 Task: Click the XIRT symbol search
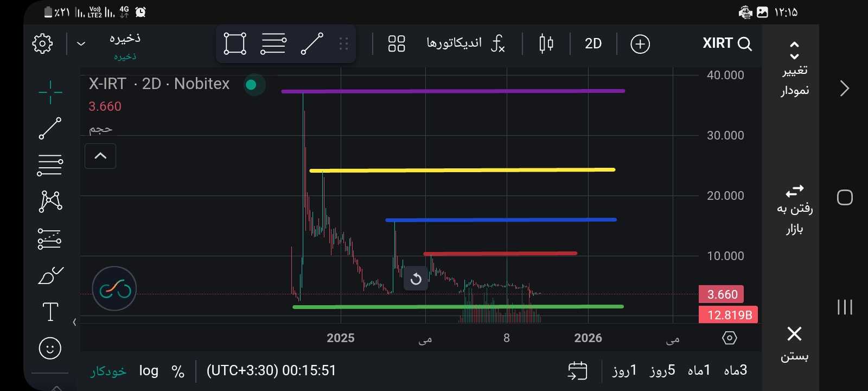[726, 43]
